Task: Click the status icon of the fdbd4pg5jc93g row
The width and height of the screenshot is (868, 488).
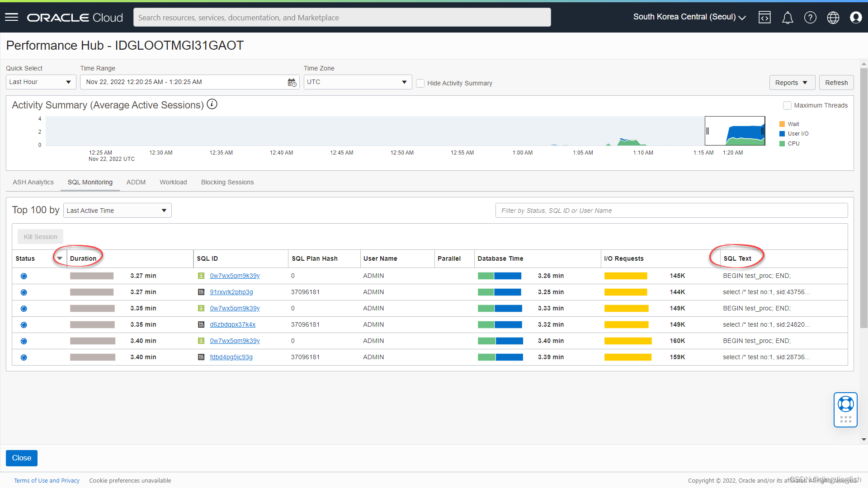Action: (24, 357)
